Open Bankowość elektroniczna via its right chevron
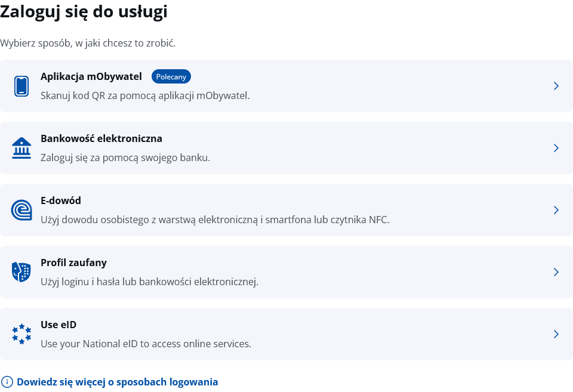Image resolution: width=573 pixels, height=392 pixels. tap(556, 148)
